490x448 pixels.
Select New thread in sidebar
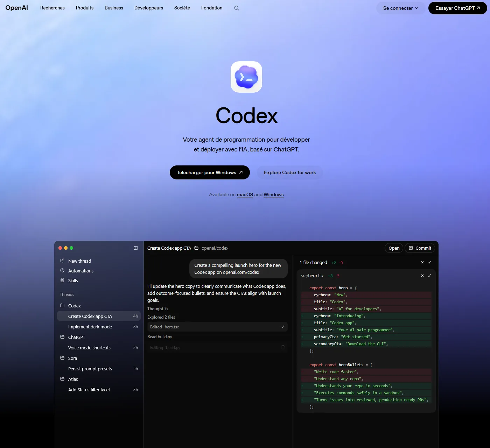tap(79, 261)
